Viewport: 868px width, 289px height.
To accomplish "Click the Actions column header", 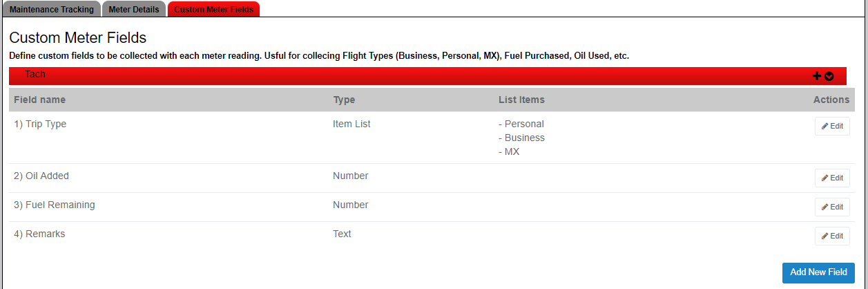I will pyautogui.click(x=831, y=100).
